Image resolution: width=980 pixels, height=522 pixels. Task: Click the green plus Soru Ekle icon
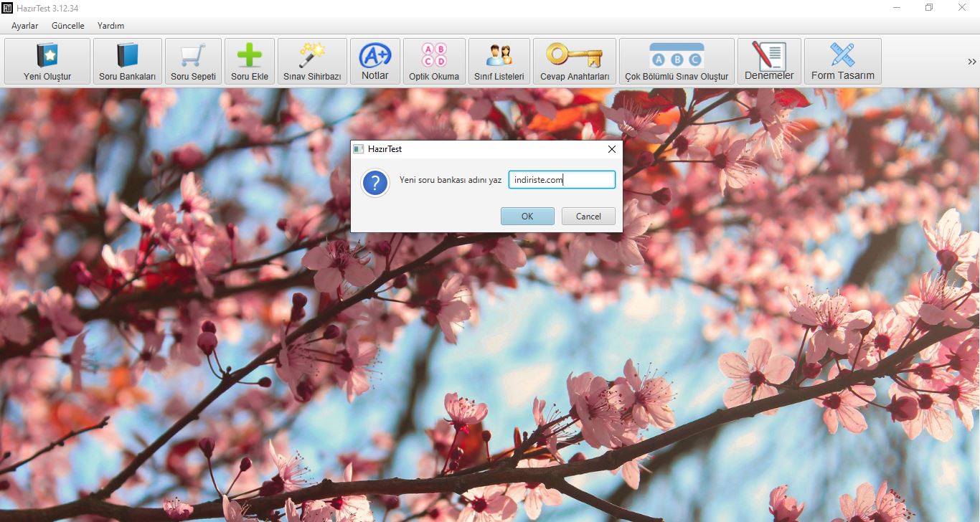pyautogui.click(x=250, y=62)
